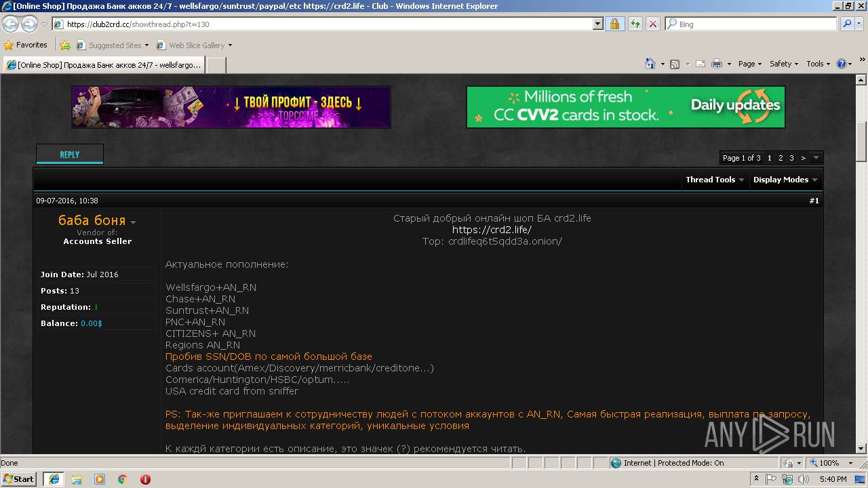Open the Read Mail icon
The width and height of the screenshot is (868, 488).
(x=700, y=64)
